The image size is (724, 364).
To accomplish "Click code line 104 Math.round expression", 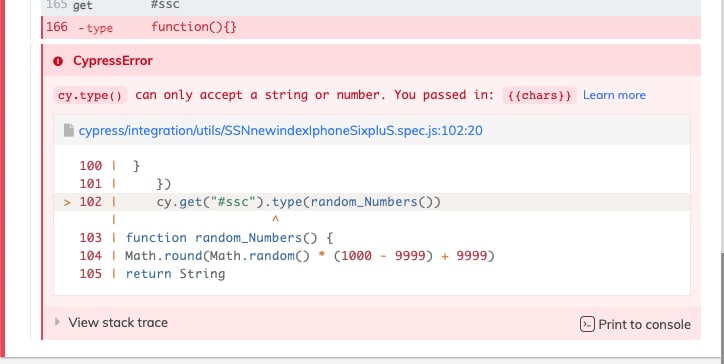I will pos(310,256).
